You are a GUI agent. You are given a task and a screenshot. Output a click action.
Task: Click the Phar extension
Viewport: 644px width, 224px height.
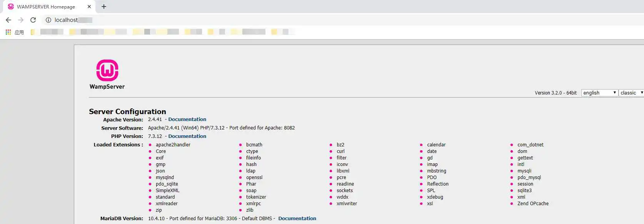(x=251, y=184)
